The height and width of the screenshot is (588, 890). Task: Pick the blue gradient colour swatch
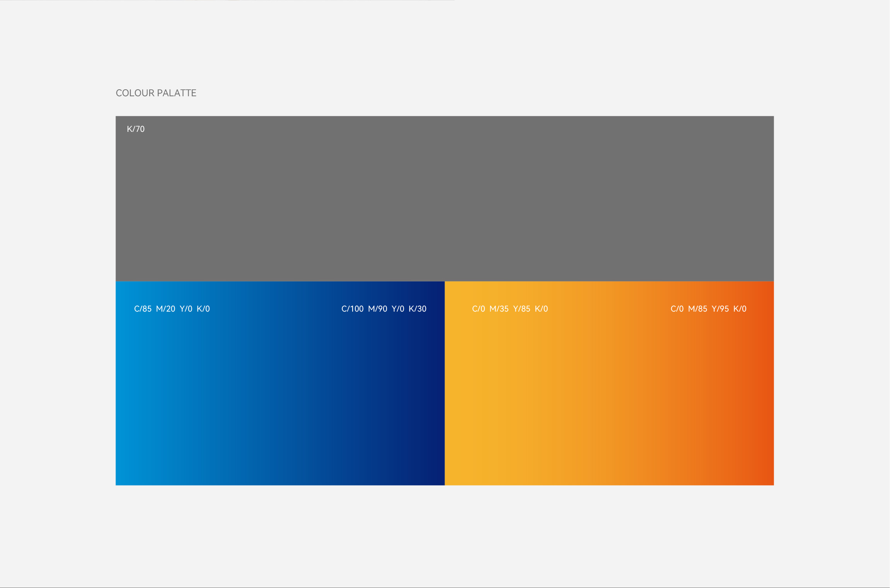[280, 383]
